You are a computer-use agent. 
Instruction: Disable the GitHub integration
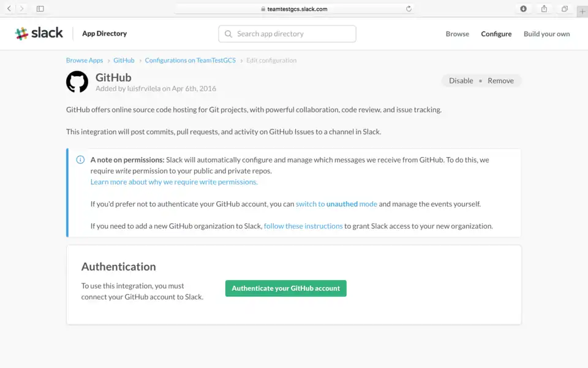point(461,81)
